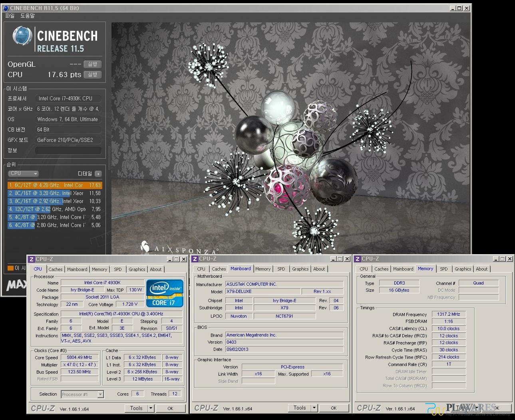Click the Memory CPU-Z window title icon

tap(358, 259)
